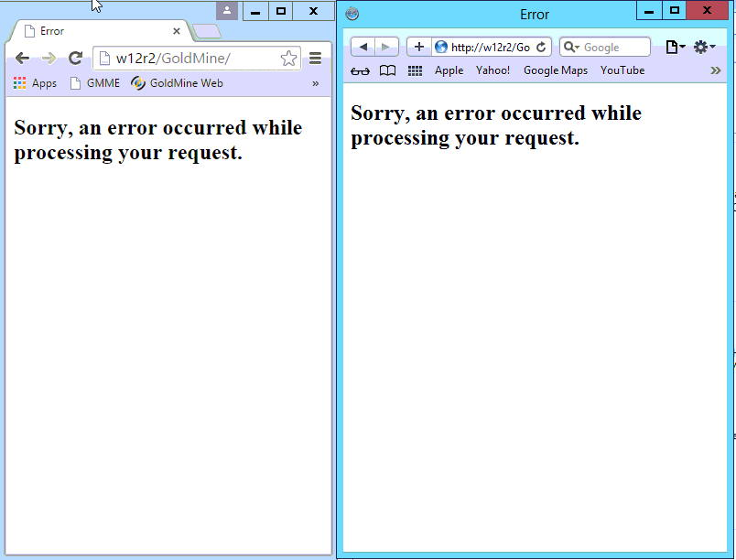Viewport: 736px width, 560px height.
Task: Open Safari's gear settings dropdown
Action: pyautogui.click(x=701, y=46)
